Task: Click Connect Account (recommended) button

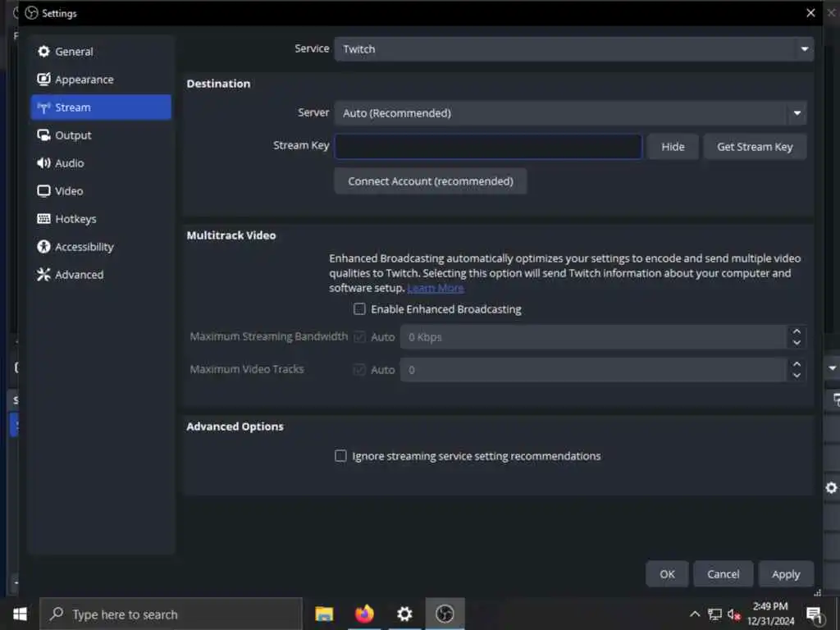Action: tap(430, 181)
